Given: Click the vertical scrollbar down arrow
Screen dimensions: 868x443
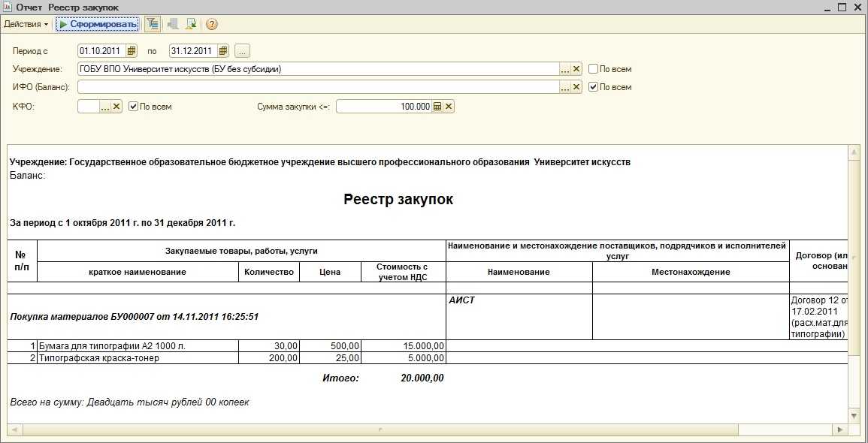Looking at the screenshot, I should (x=854, y=416).
